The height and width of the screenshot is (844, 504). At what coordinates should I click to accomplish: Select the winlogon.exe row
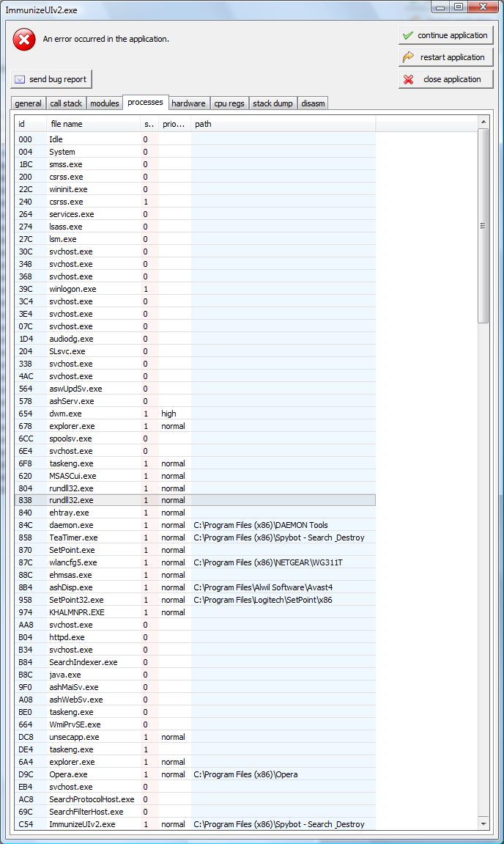click(x=196, y=289)
